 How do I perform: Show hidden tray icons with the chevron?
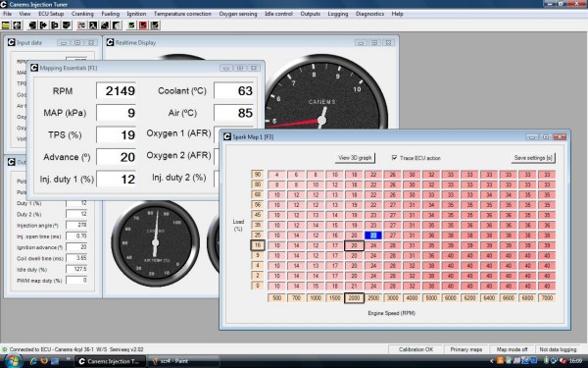[x=492, y=361]
